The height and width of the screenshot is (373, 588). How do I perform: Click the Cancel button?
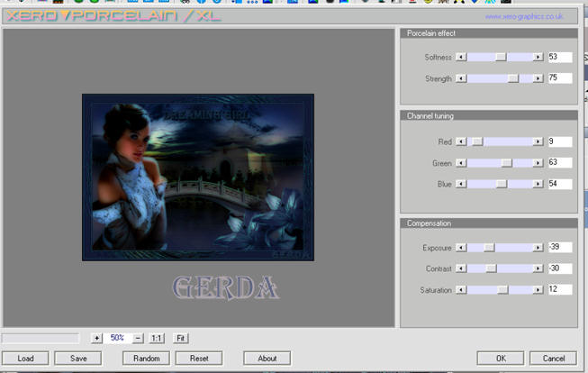[554, 359]
